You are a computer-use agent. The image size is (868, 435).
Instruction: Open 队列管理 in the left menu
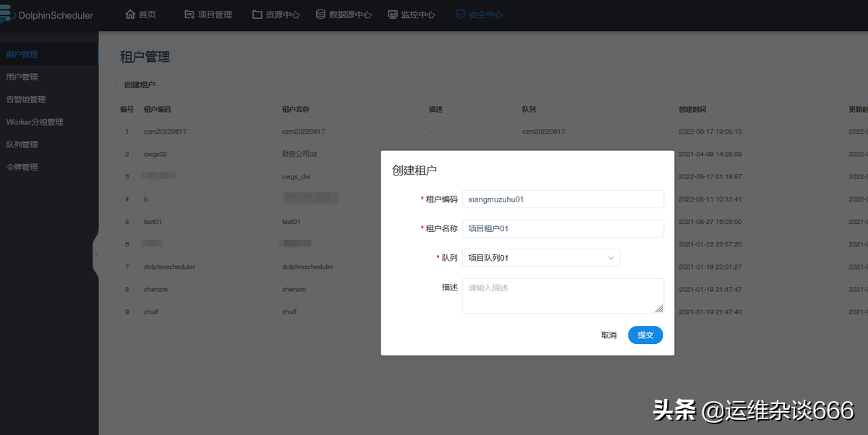click(x=22, y=145)
